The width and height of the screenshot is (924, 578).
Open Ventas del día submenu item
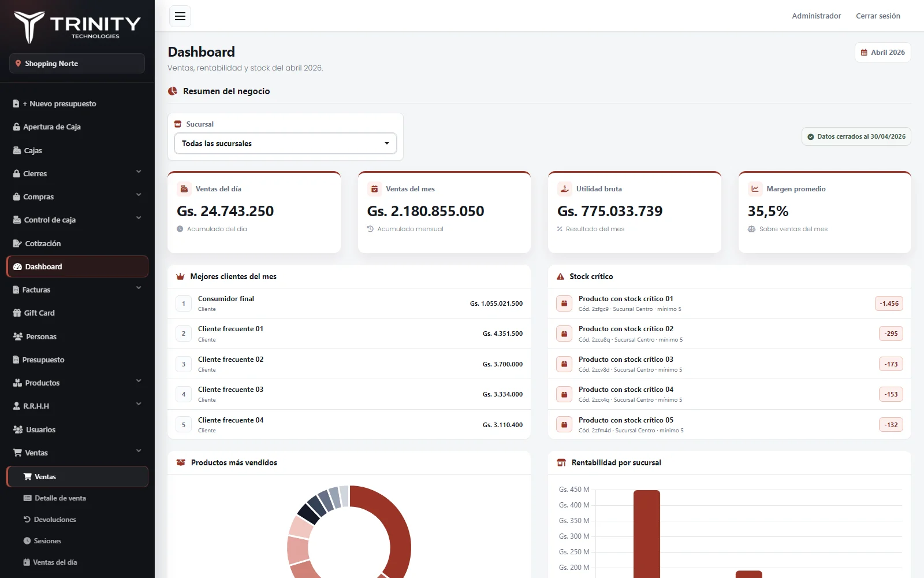77,562
